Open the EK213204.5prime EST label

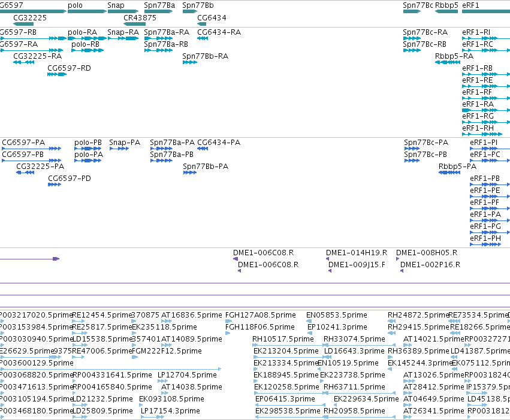286,351
